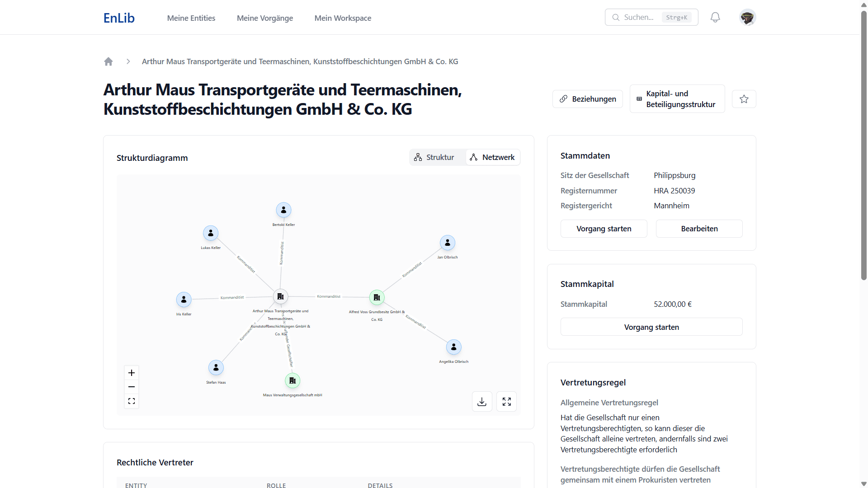Download the Strukturdiagramm
The image size is (868, 488).
482,401
